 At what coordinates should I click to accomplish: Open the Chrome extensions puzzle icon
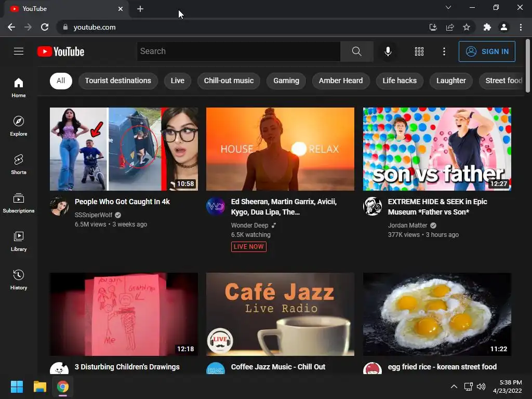click(487, 27)
